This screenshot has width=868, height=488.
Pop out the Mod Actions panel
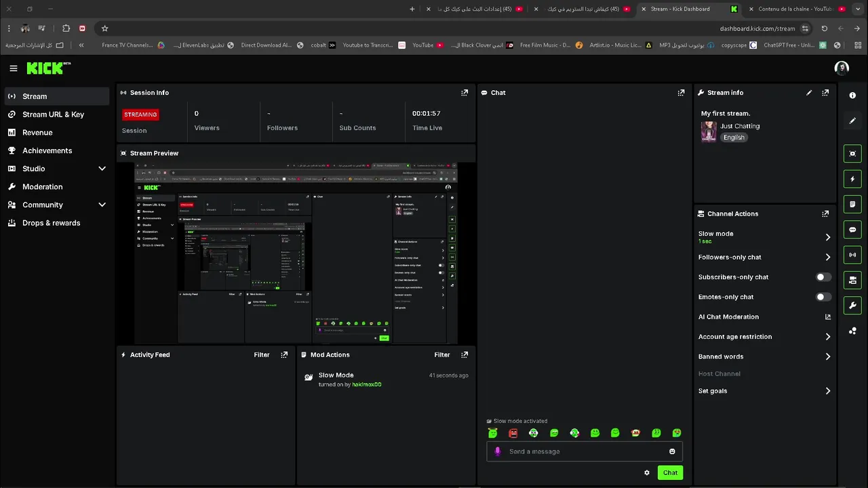pos(465,354)
